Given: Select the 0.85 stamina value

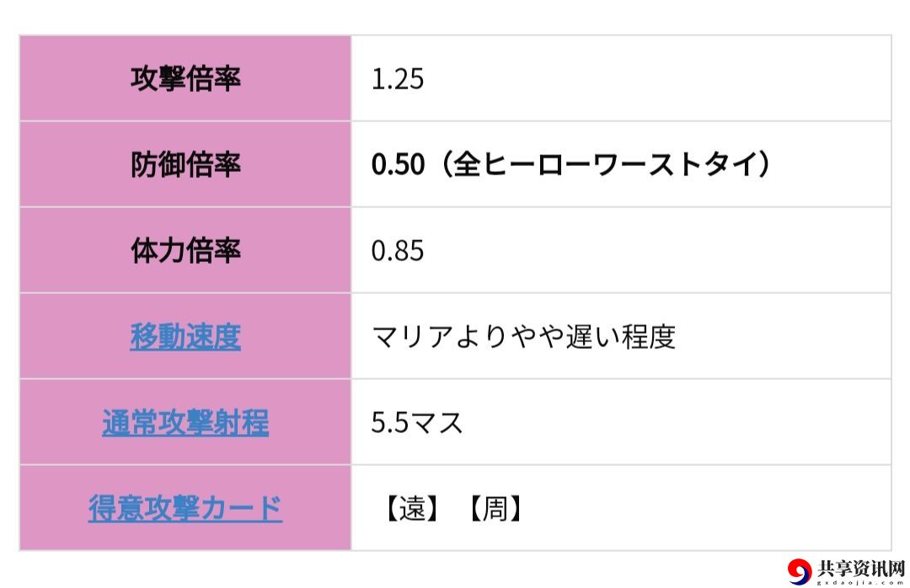Looking at the screenshot, I should coord(398,251).
